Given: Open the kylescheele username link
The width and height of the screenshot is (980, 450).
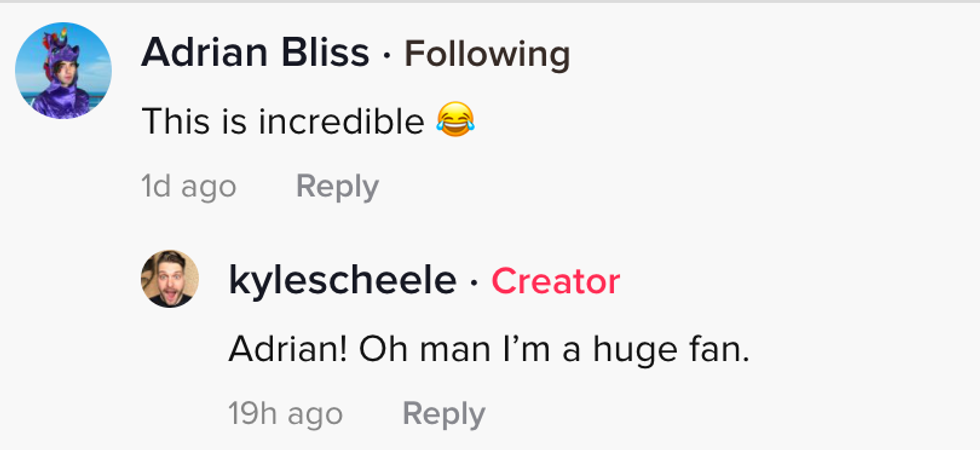Looking at the screenshot, I should (x=342, y=281).
